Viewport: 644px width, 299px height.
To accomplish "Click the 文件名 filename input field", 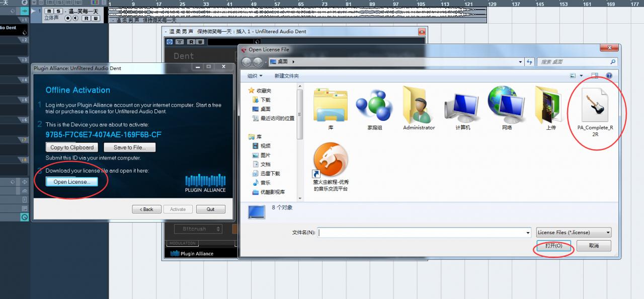I will coord(424,233).
